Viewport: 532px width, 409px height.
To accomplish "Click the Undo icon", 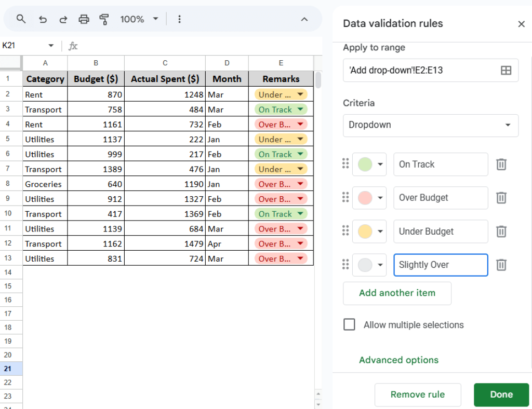I will click(x=43, y=19).
